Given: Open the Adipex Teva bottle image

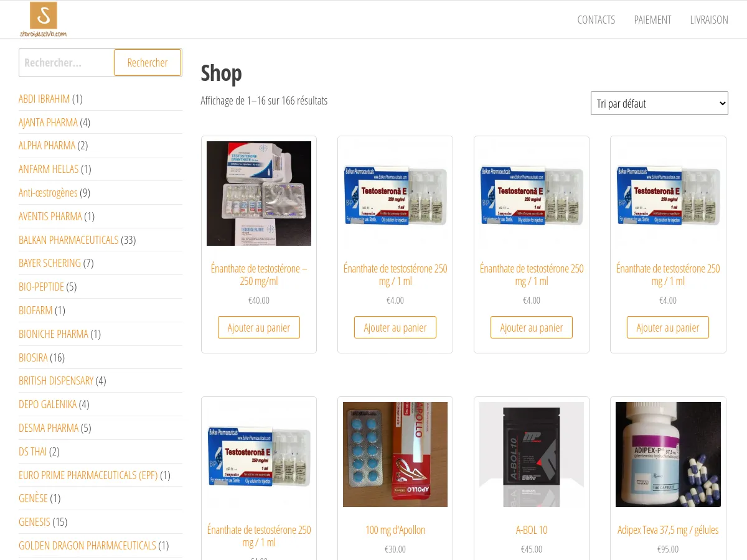Looking at the screenshot, I should [x=668, y=454].
